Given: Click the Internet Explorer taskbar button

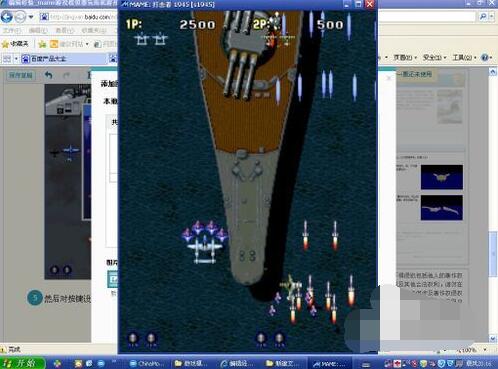Looking at the screenshot, I should (238, 363).
